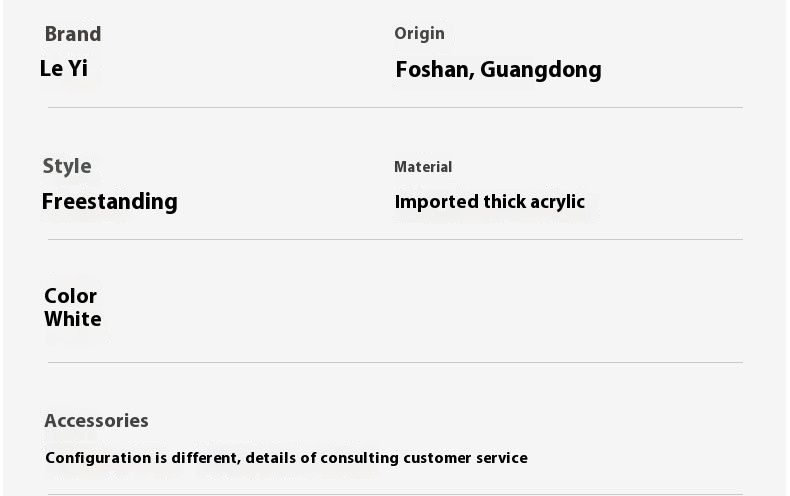This screenshot has width=790, height=496.
Task: Click the divider line below White row
Action: pyautogui.click(x=395, y=362)
